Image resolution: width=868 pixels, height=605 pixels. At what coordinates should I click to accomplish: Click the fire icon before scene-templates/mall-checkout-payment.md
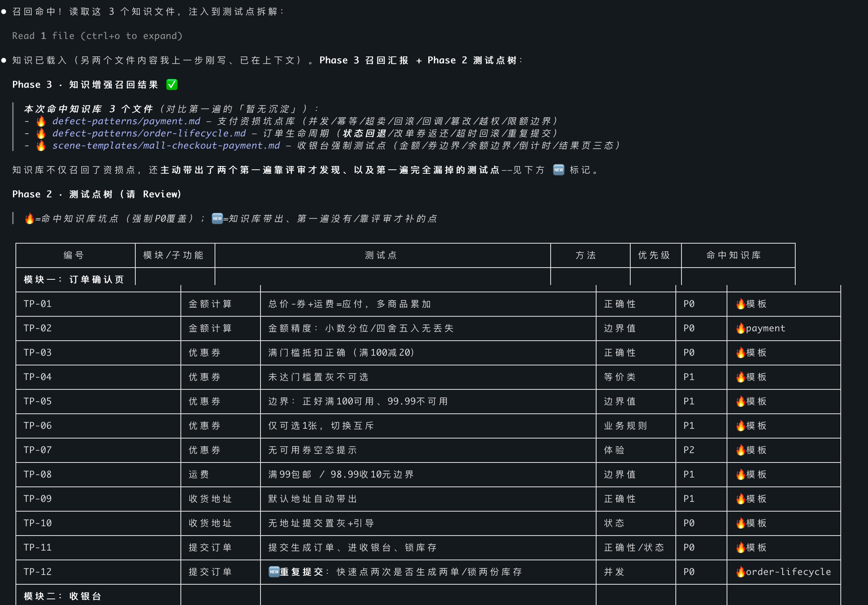pos(41,145)
